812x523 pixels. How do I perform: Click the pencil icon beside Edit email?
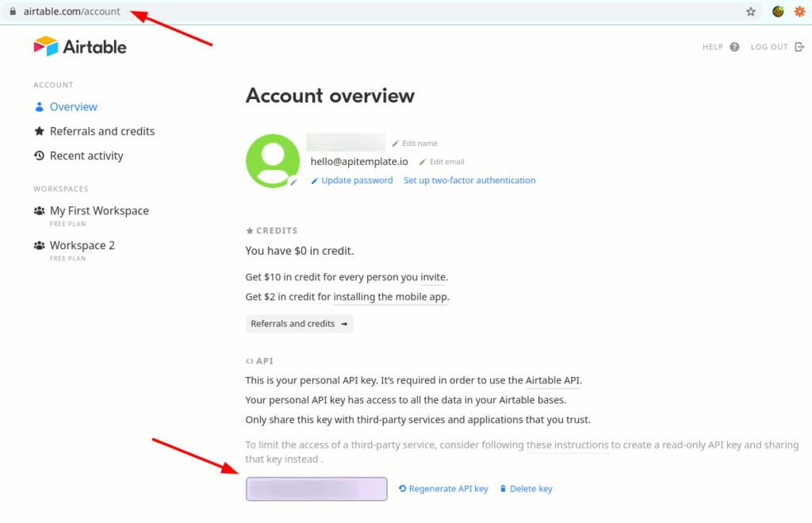423,162
